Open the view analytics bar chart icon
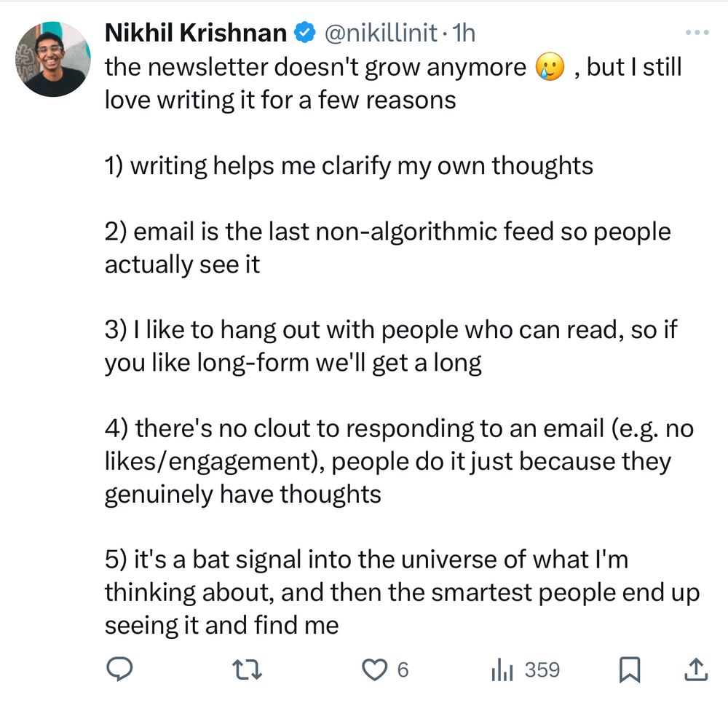This screenshot has width=728, height=703. (x=502, y=669)
